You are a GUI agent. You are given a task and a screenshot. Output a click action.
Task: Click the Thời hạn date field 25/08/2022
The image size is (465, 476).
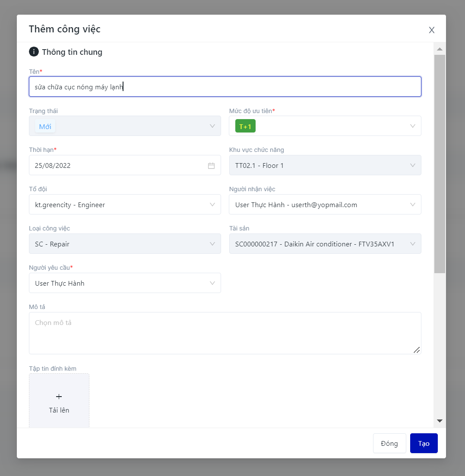pyautogui.click(x=117, y=165)
